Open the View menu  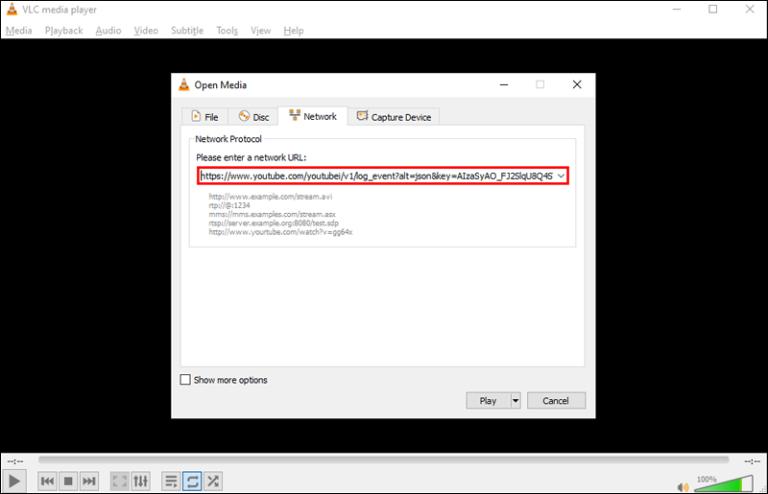[x=261, y=30]
